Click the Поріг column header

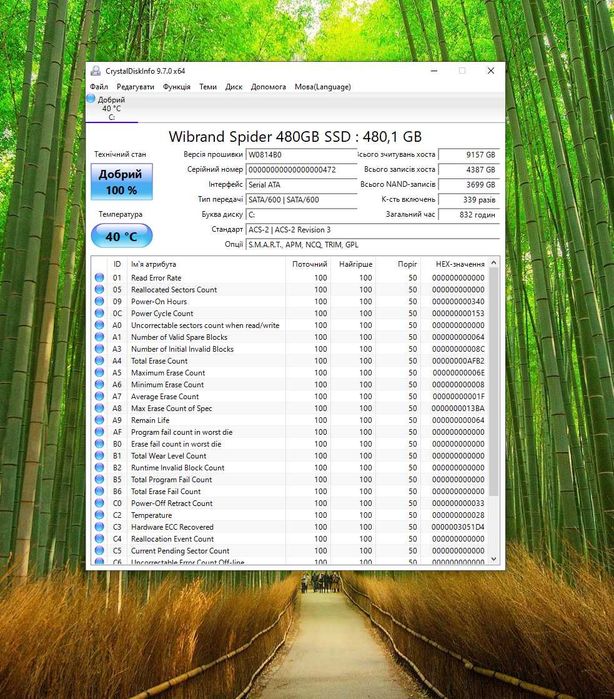tap(398, 264)
